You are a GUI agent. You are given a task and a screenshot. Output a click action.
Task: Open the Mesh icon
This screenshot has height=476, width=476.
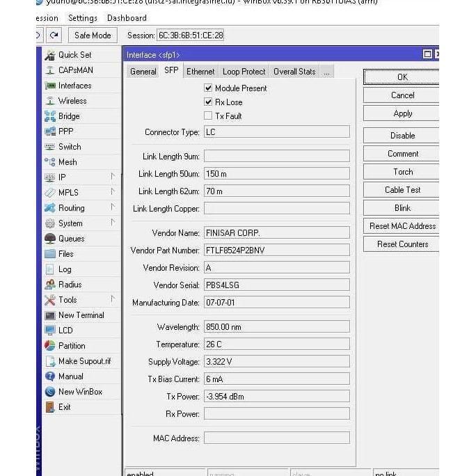point(50,162)
